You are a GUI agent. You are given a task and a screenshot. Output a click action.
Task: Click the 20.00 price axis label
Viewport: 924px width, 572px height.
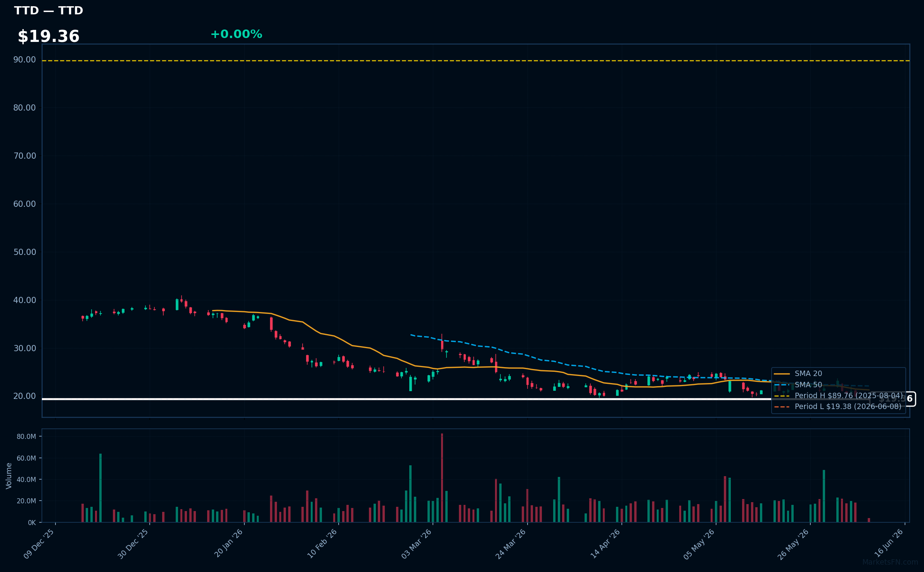pyautogui.click(x=24, y=396)
